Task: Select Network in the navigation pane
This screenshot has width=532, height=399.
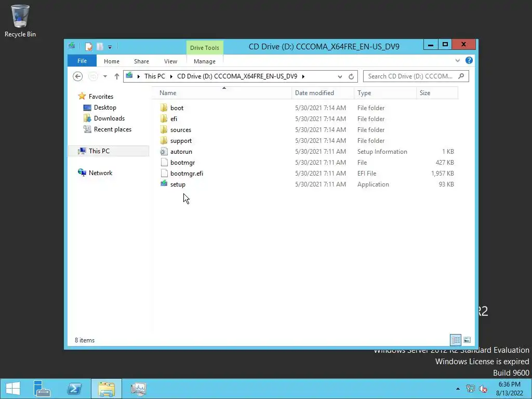Action: pos(100,173)
